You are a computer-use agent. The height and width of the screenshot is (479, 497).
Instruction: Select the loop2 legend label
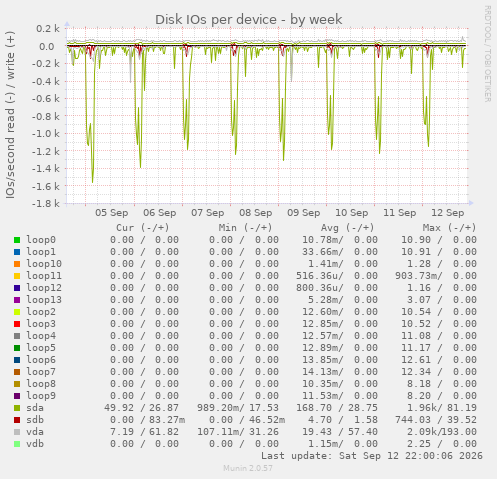coord(41,312)
